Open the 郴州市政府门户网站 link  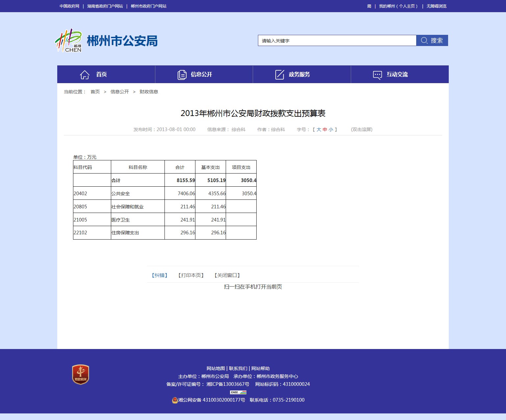pos(149,6)
